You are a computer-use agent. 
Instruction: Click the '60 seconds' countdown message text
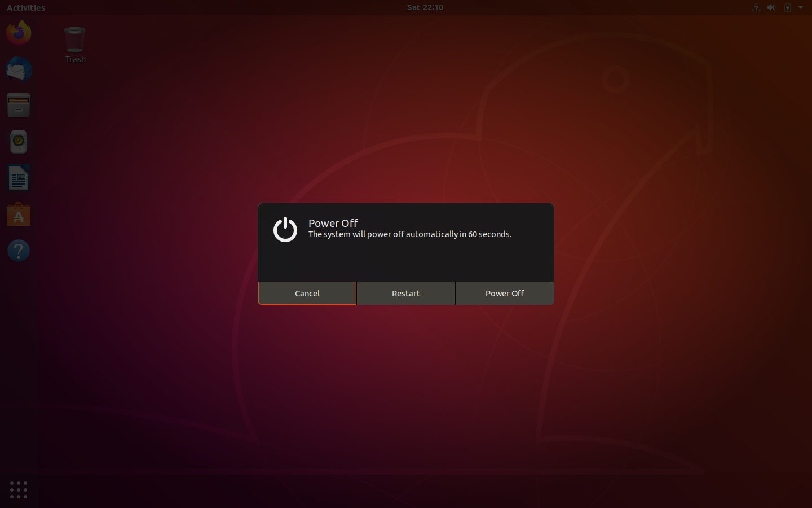(x=410, y=234)
